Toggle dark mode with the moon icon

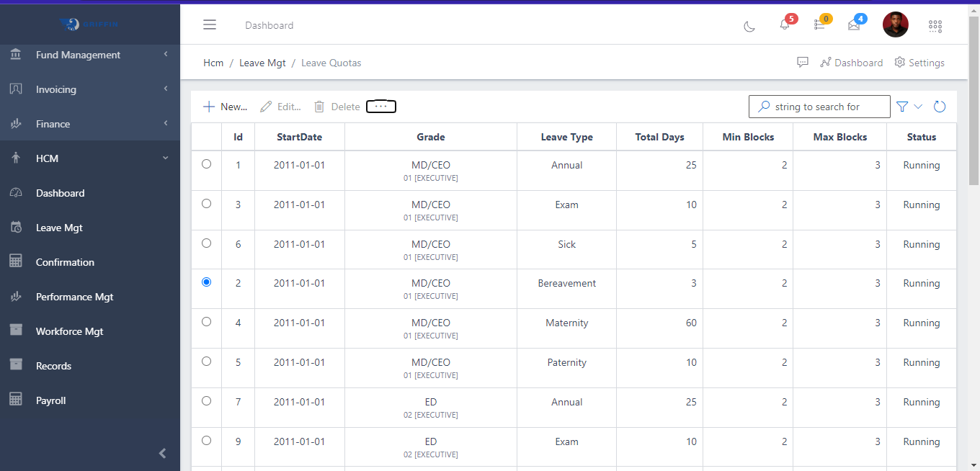pos(749,25)
